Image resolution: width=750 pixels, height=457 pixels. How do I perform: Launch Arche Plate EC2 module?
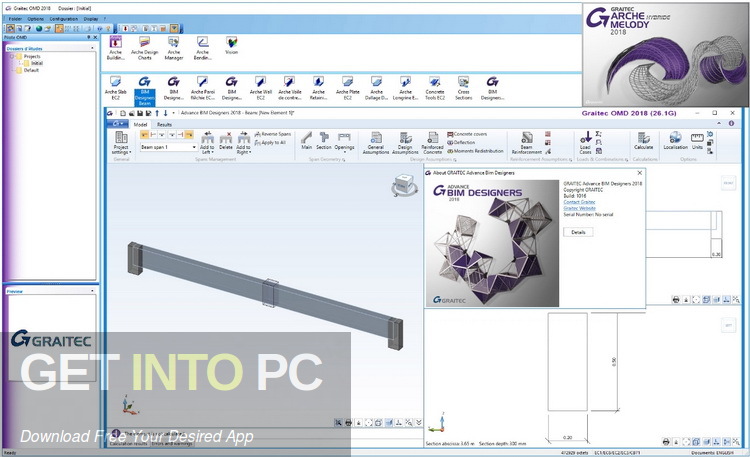[x=348, y=88]
